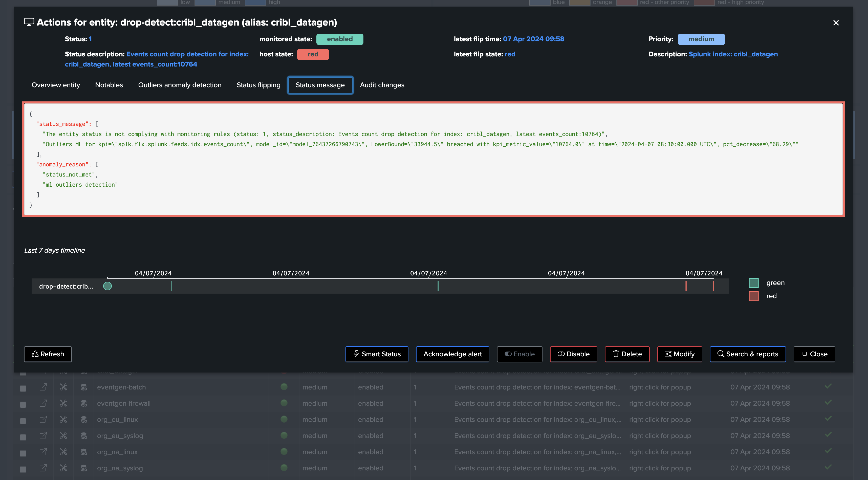
Task: Disable the monitored entity
Action: coord(574,354)
